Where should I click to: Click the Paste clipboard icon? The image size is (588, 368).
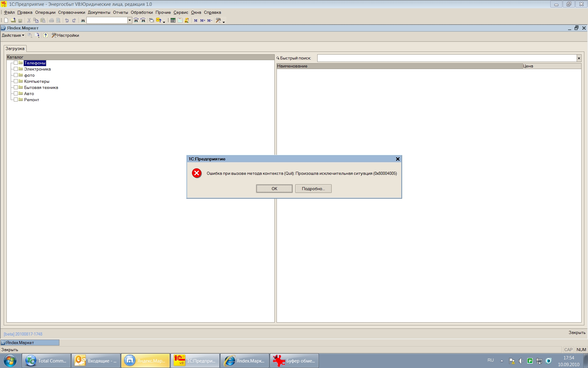43,21
